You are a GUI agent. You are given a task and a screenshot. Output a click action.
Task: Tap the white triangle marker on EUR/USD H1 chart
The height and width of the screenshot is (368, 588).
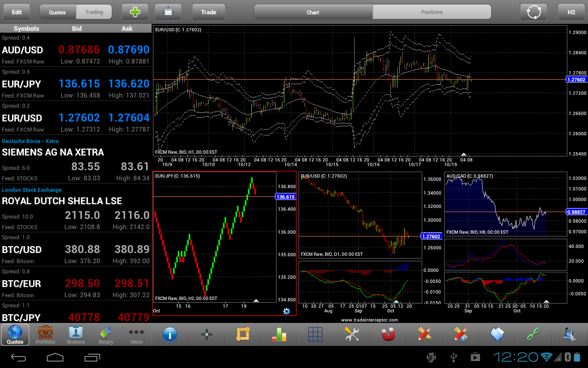[464, 155]
